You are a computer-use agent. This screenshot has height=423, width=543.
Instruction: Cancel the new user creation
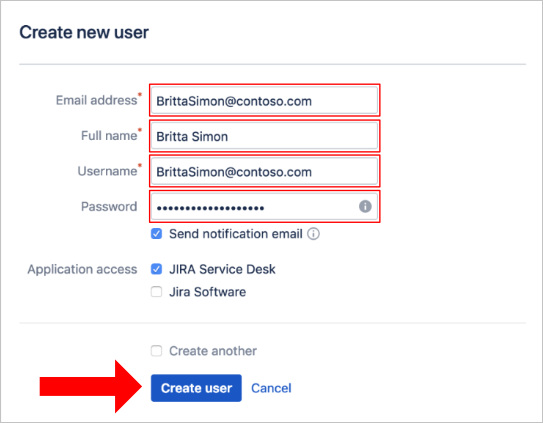click(271, 388)
